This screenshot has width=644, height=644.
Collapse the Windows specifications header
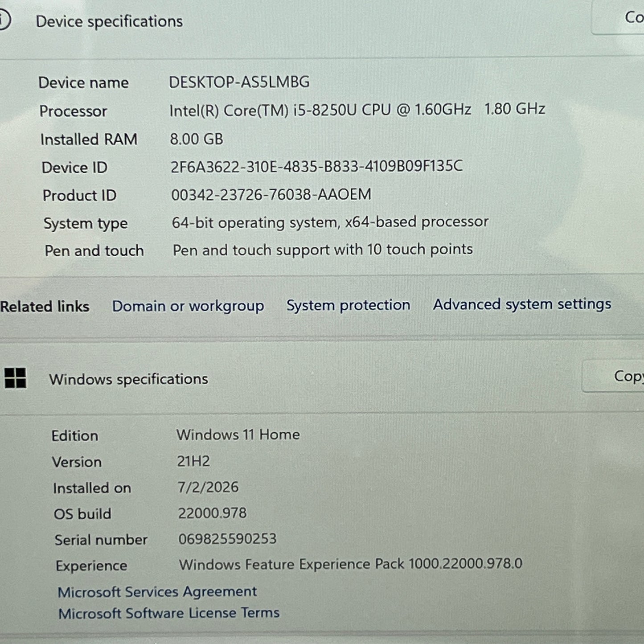(128, 379)
